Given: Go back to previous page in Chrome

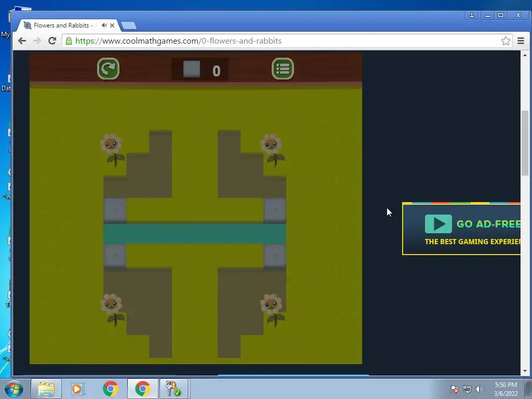Looking at the screenshot, I should 22,41.
